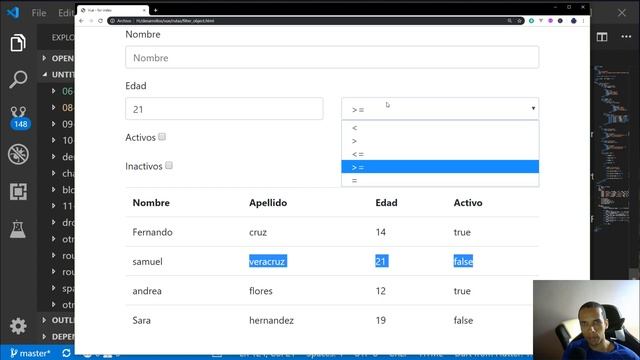Click the zoom magnifier icon in address bar

tap(510, 21)
